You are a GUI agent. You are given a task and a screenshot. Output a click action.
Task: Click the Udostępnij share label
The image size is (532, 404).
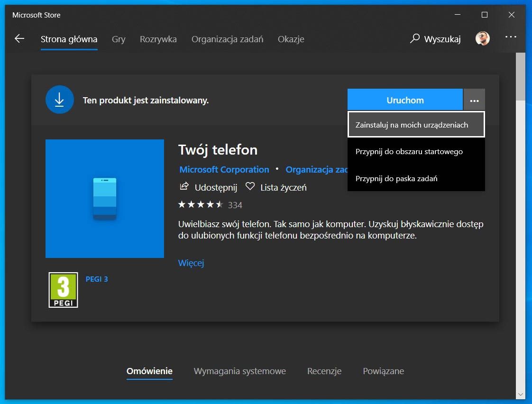tap(216, 187)
